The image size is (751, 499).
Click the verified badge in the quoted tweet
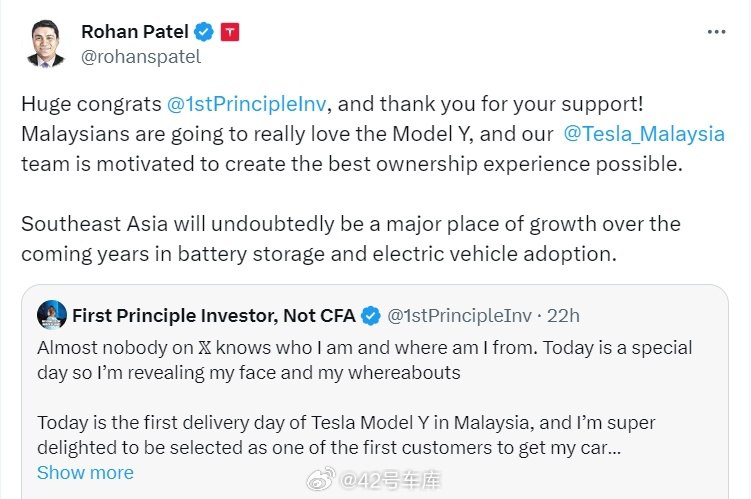pos(371,316)
